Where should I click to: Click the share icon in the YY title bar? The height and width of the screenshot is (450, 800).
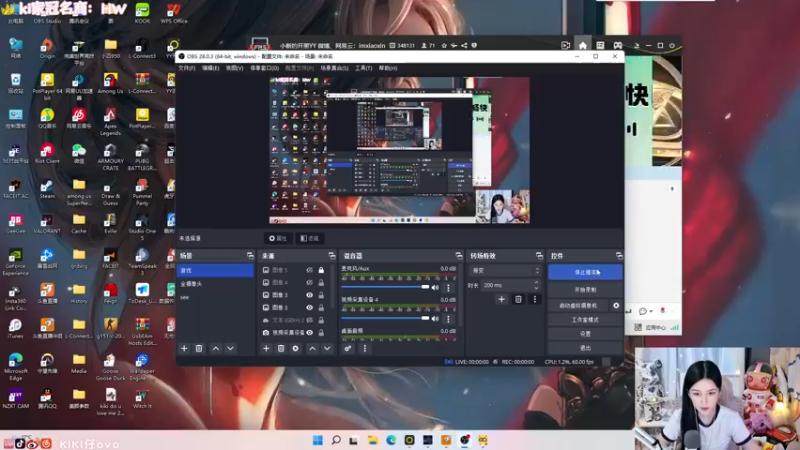(x=464, y=45)
